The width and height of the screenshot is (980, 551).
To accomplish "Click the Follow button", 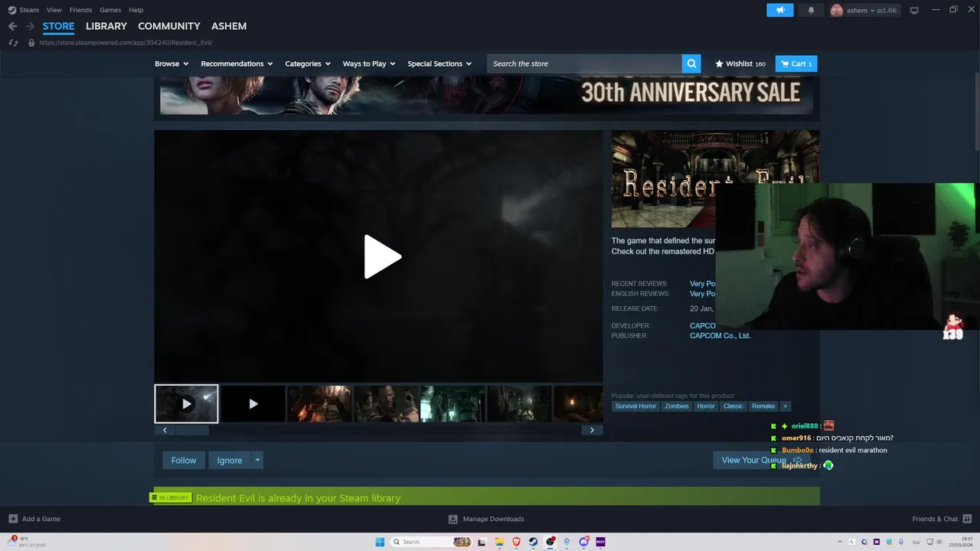I will pos(184,460).
